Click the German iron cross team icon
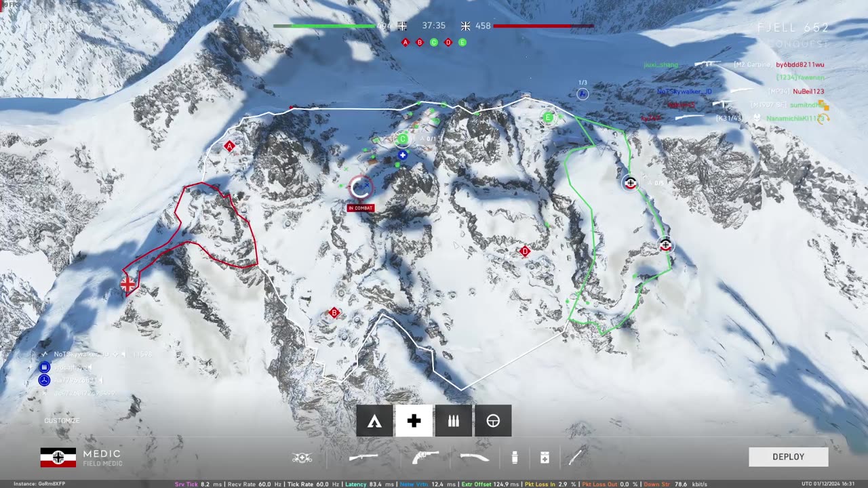Viewport: 868px width, 488px height. pyautogui.click(x=402, y=26)
